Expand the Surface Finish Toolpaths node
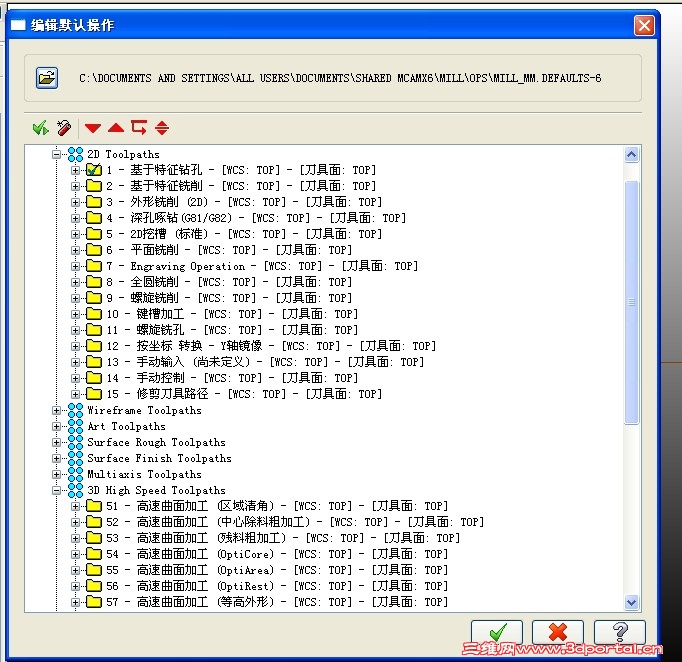This screenshot has height=662, width=682. [x=56, y=458]
